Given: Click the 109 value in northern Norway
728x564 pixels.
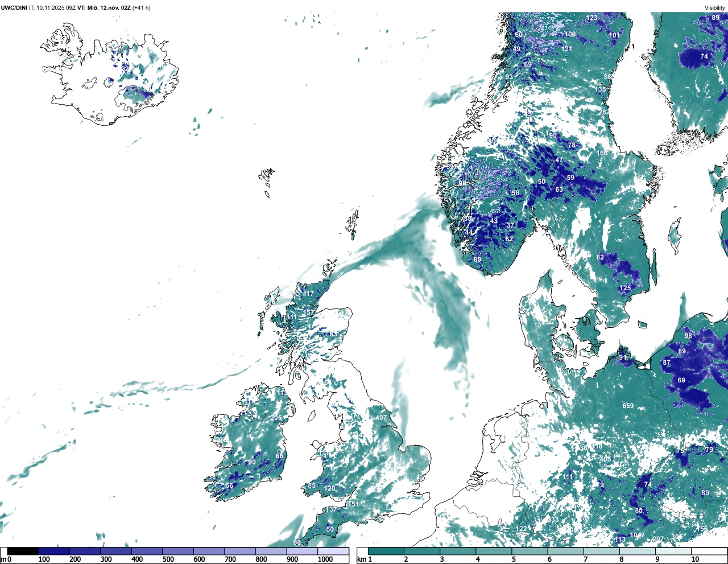Looking at the screenshot, I should pyautogui.click(x=570, y=34).
